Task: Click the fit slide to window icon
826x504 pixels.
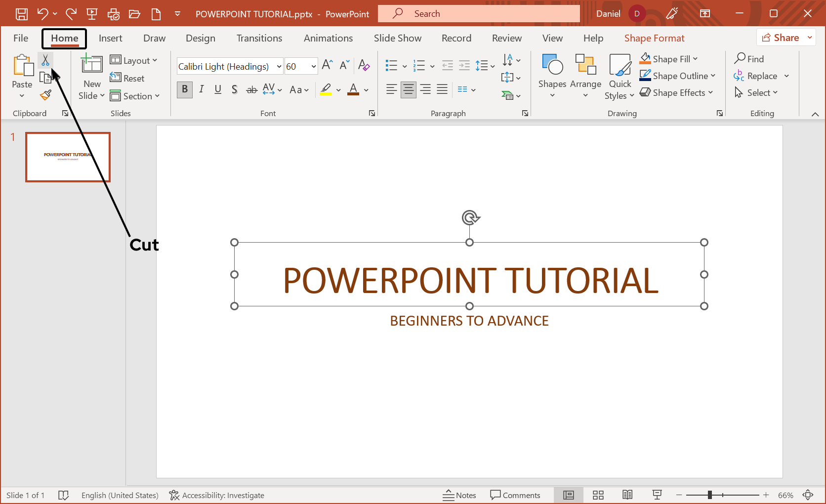Action: [x=808, y=495]
